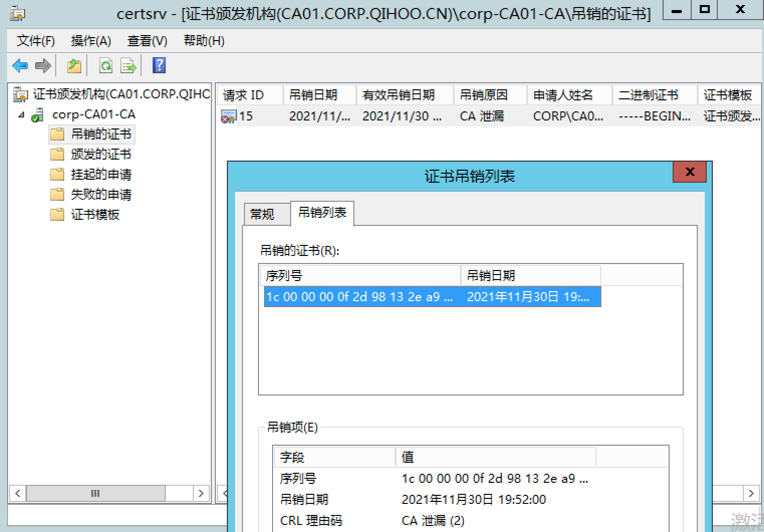Open the 操作(A) menu
The image size is (764, 532).
(x=91, y=41)
